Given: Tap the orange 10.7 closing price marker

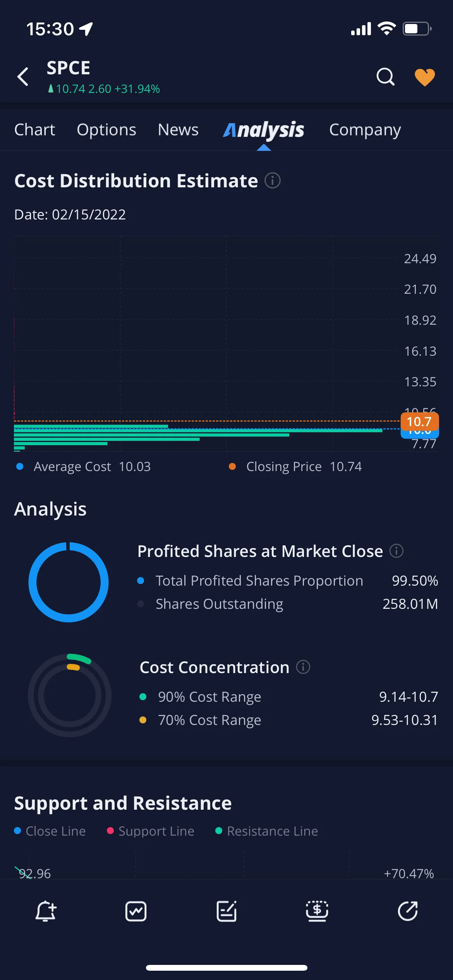Looking at the screenshot, I should click(x=419, y=421).
